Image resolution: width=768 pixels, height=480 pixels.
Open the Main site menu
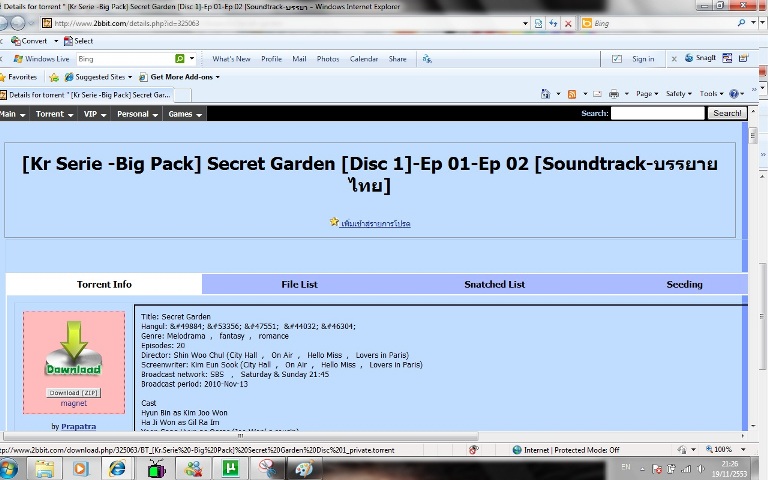point(13,114)
